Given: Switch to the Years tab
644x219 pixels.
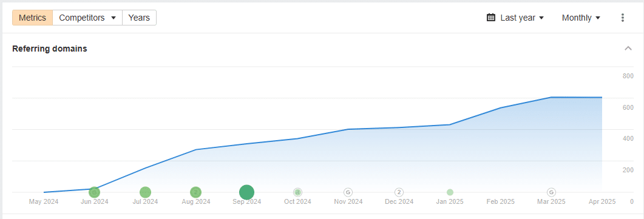Looking at the screenshot, I should tap(139, 18).
